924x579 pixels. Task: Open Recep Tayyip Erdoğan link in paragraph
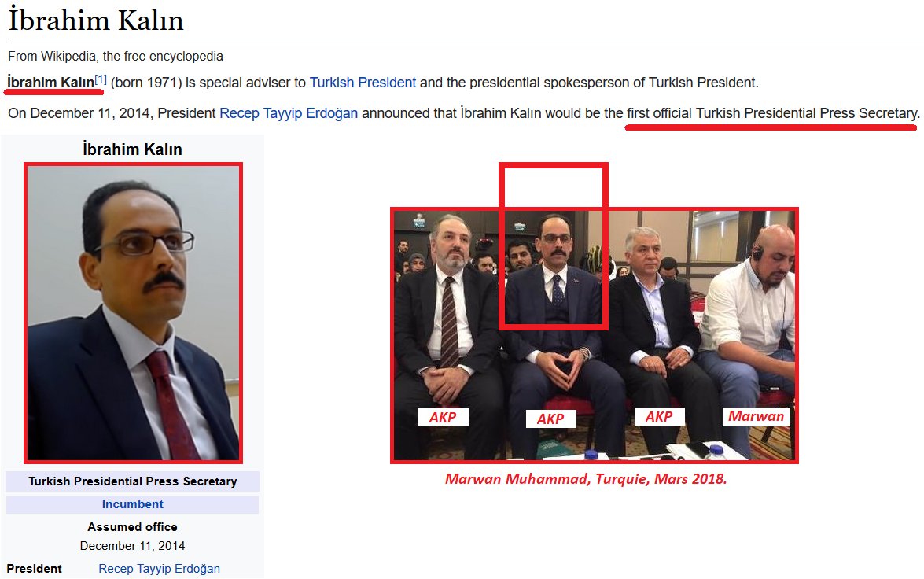pos(288,113)
